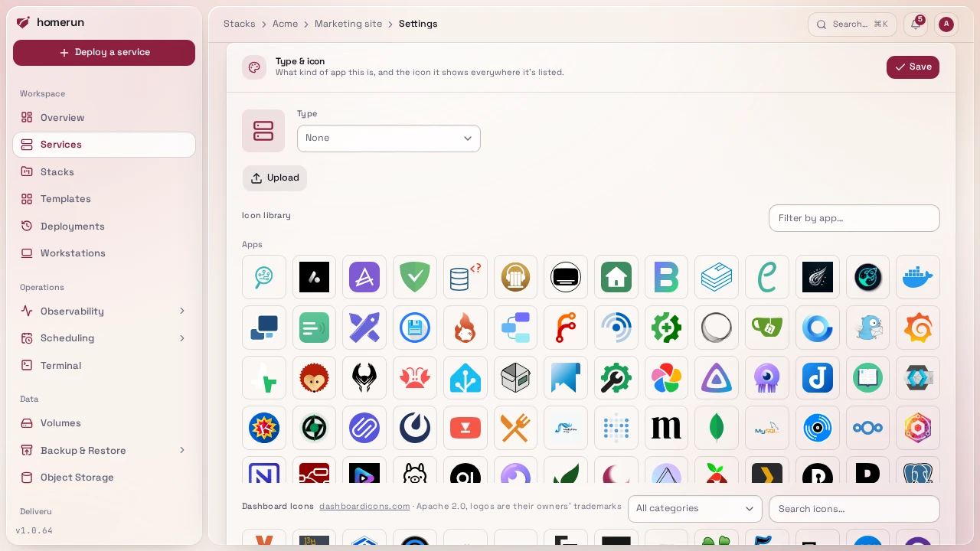Choose the Jellyfin purple triangle icon
This screenshot has width=980, height=551.
(x=717, y=378)
